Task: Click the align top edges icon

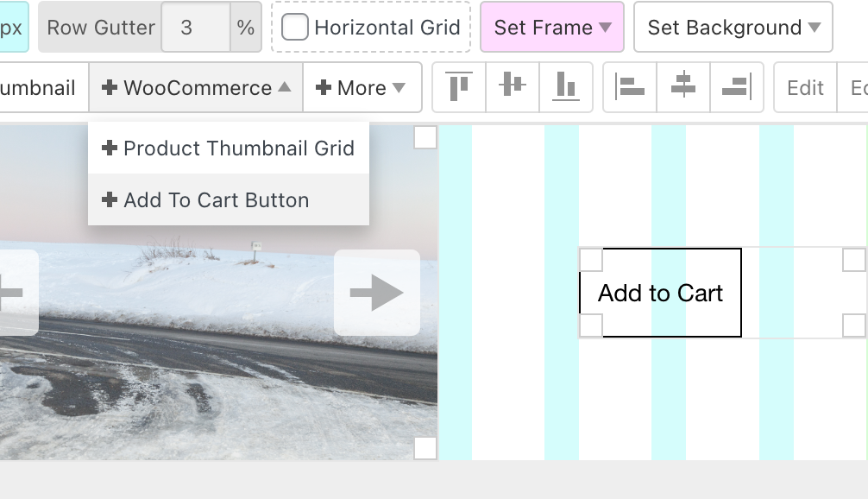Action: [459, 87]
